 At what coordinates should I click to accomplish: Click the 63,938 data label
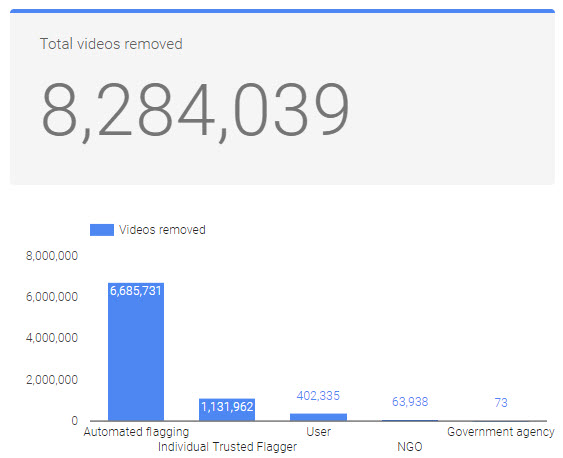tap(410, 402)
